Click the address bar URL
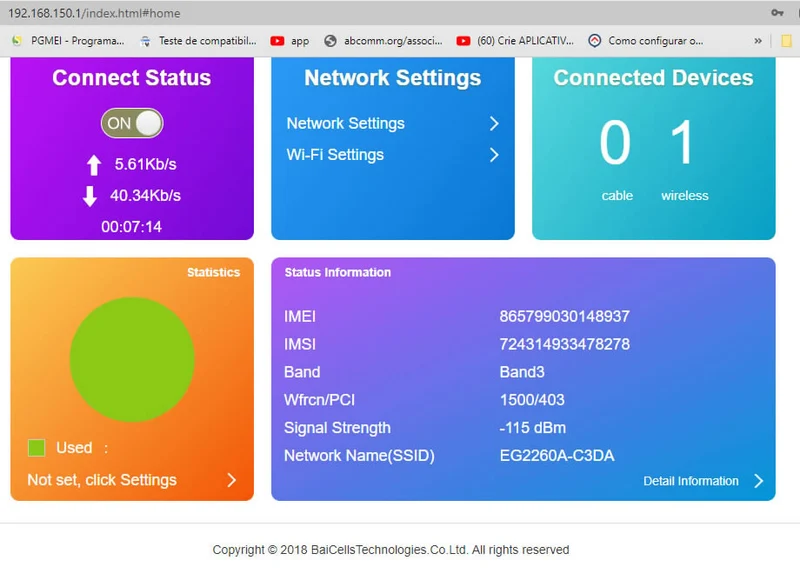This screenshot has width=800, height=587. pos(94,13)
